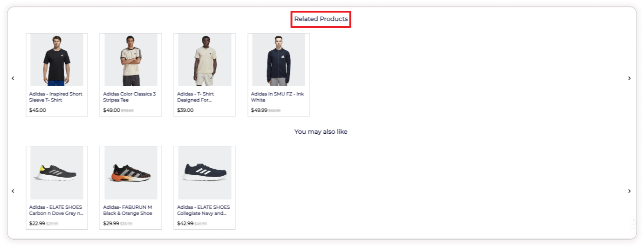This screenshot has height=247, width=644.
Task: Open the Color Classics 3 Stripes Tee image
Action: (x=130, y=60)
